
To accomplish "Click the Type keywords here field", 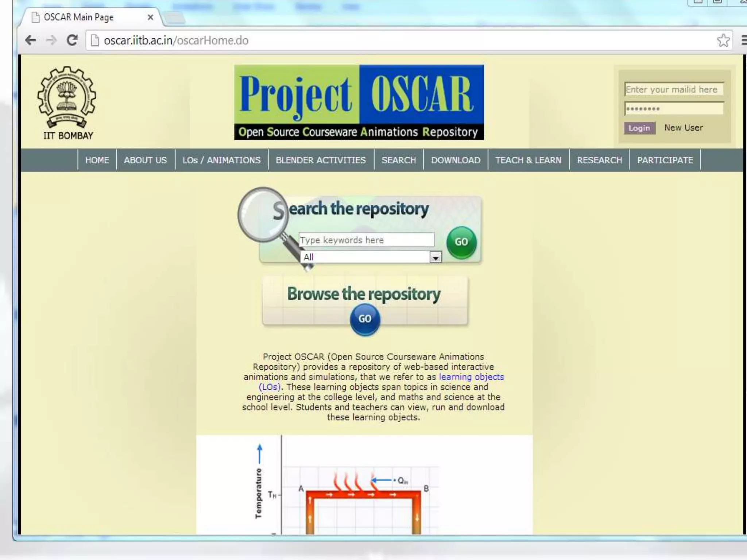I will pyautogui.click(x=366, y=240).
